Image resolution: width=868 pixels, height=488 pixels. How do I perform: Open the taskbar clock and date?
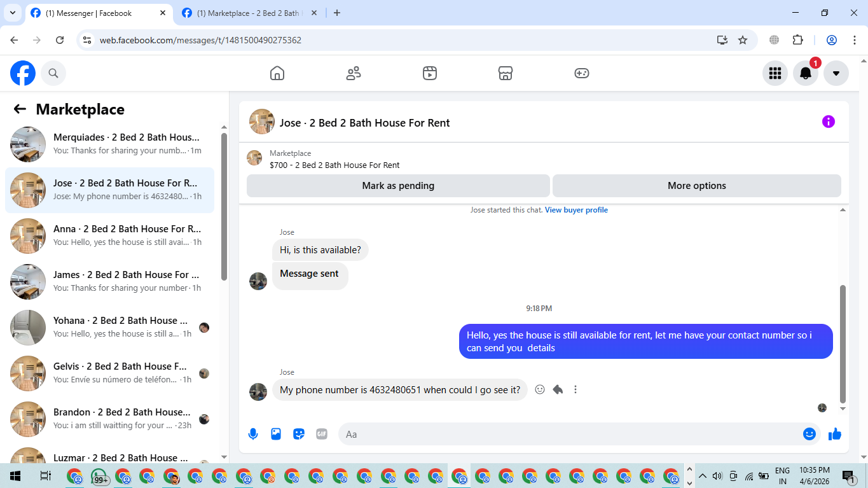(x=815, y=476)
